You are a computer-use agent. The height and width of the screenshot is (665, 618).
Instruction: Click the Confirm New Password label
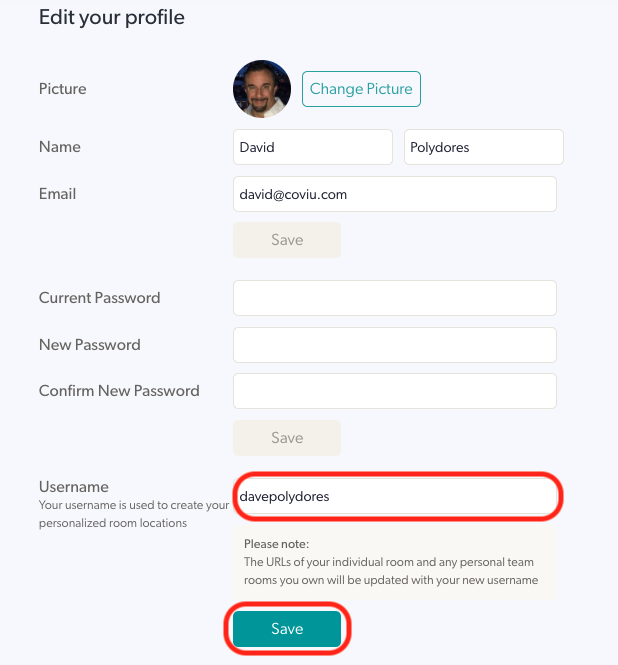[x=119, y=391]
